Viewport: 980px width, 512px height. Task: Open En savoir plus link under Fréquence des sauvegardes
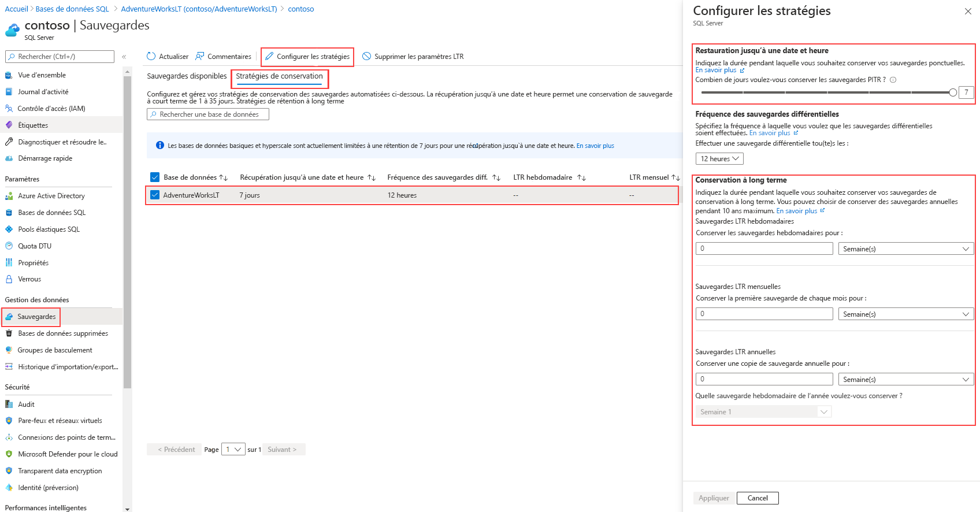(773, 133)
